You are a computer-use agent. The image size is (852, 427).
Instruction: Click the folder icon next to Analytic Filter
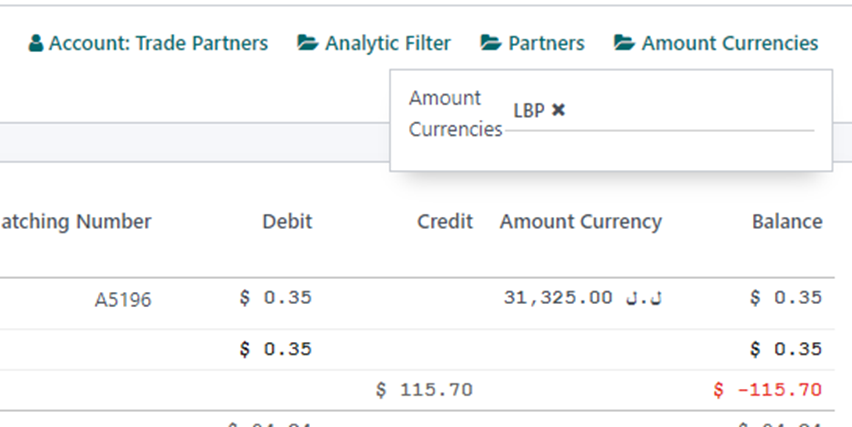coord(308,42)
